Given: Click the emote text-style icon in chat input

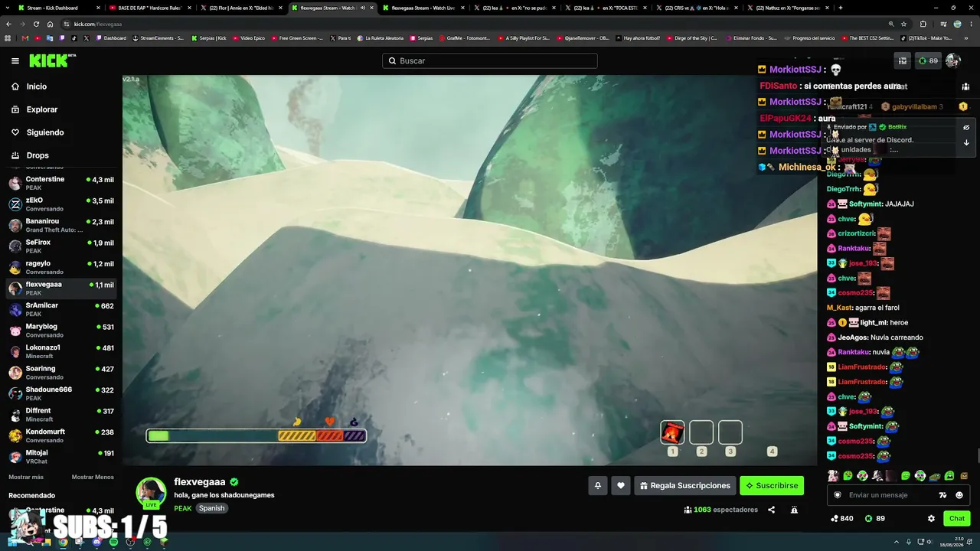Looking at the screenshot, I should click(x=942, y=495).
